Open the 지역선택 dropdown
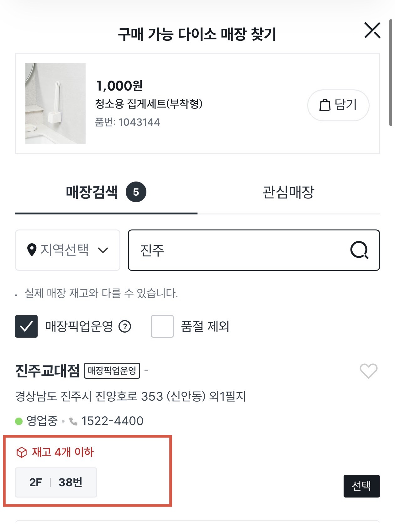Screen dimensions: 395x532 pyautogui.click(x=67, y=250)
